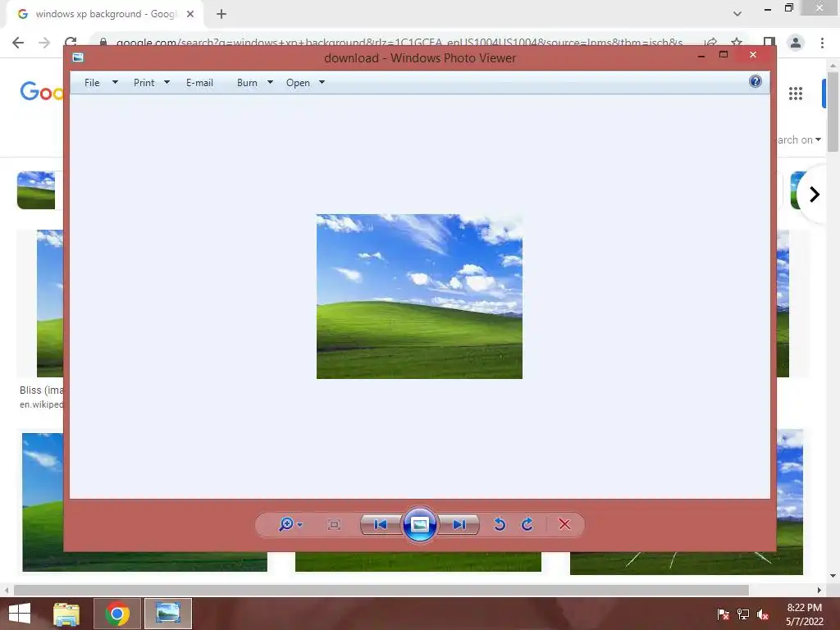Open a new Chrome tab

click(x=221, y=14)
